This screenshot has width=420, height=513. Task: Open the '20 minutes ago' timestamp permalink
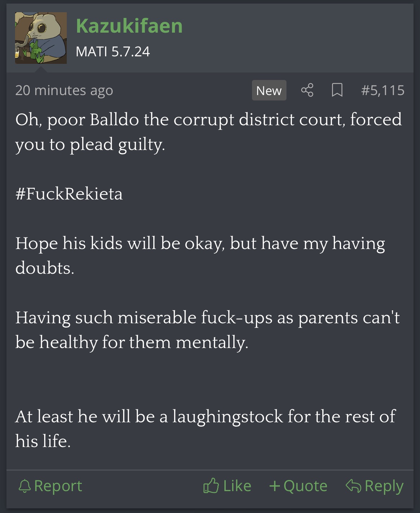64,90
